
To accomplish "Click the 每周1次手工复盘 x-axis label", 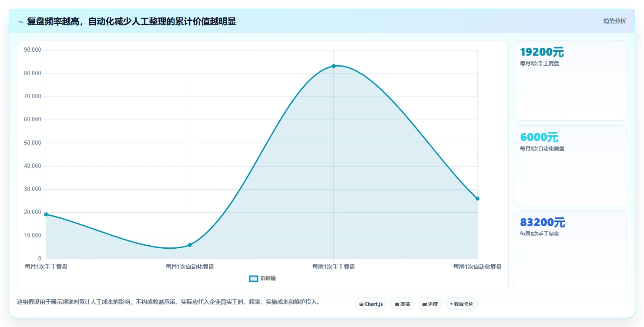I will 334,267.
